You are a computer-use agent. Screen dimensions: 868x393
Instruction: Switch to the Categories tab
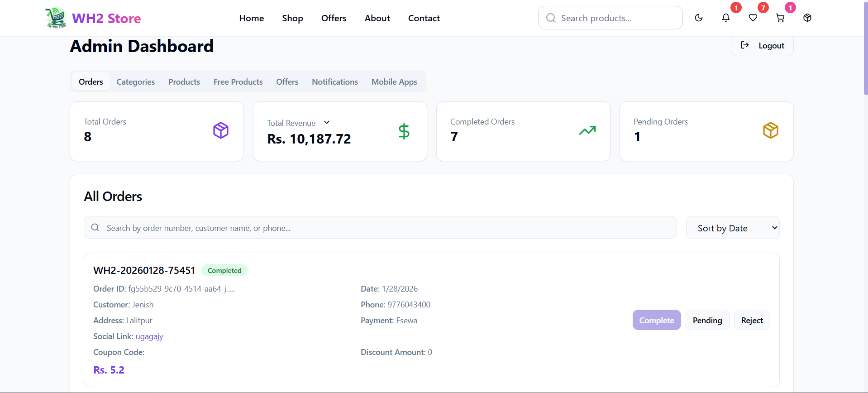coord(135,82)
